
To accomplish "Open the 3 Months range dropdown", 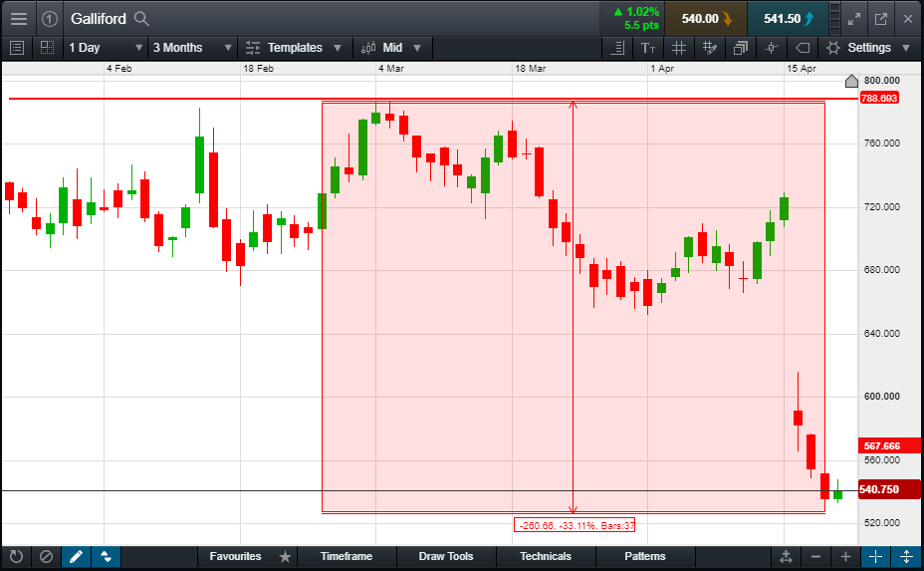I will click(x=192, y=48).
